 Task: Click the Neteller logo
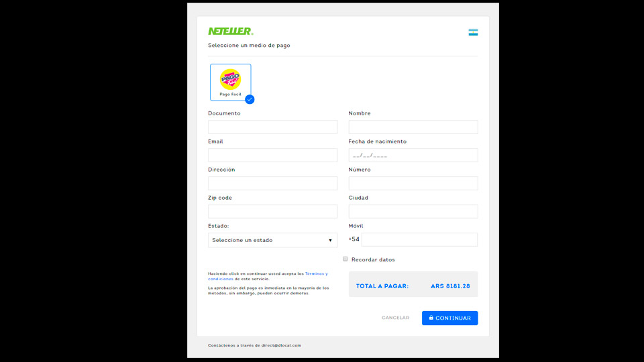[x=230, y=32]
